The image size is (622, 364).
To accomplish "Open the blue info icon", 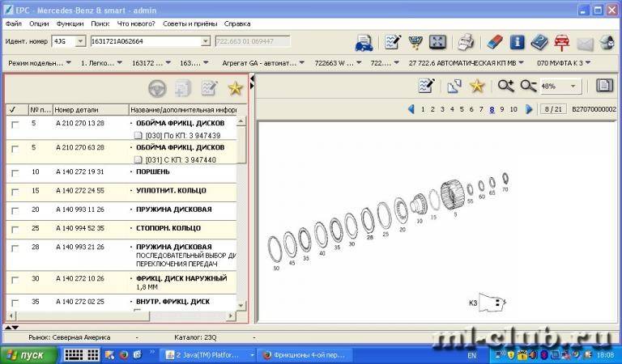I will pos(517,42).
